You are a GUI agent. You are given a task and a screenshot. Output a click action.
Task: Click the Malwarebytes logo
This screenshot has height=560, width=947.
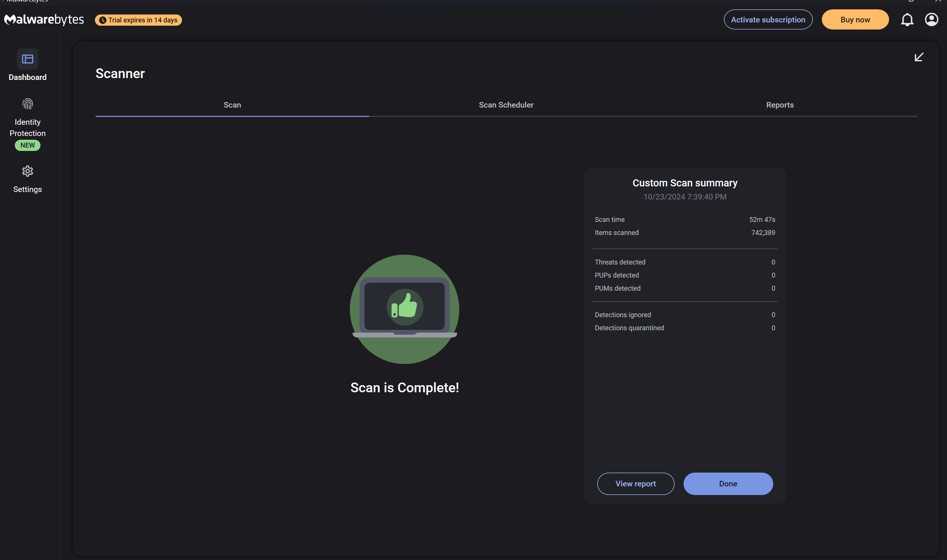click(x=44, y=20)
